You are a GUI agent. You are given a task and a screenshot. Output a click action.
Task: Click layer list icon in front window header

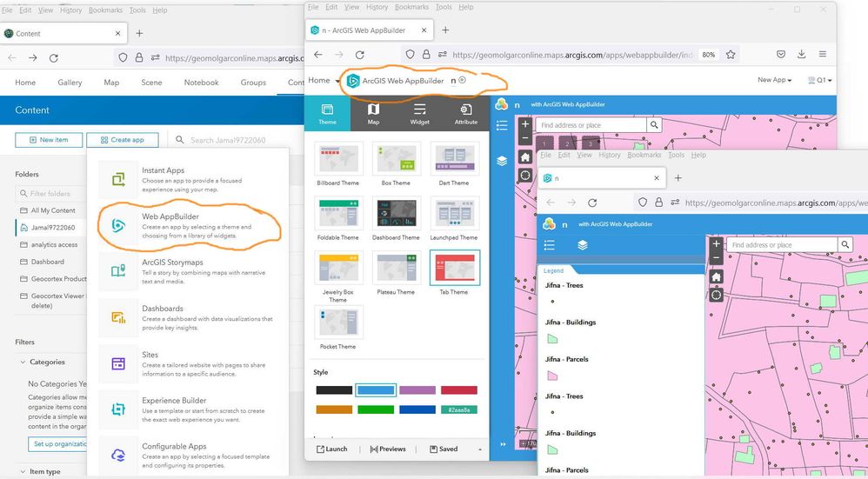(x=583, y=245)
